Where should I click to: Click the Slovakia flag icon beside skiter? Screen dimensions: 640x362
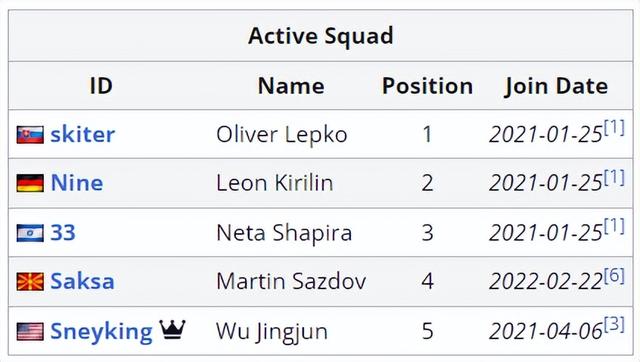[30, 135]
